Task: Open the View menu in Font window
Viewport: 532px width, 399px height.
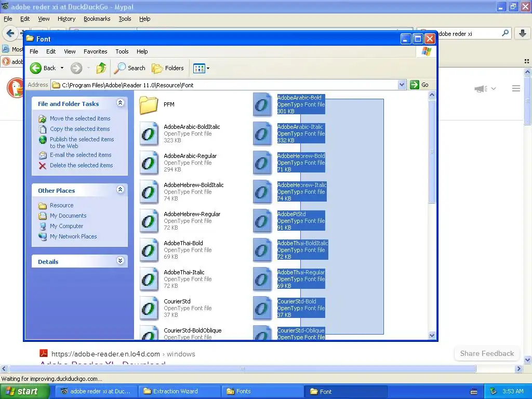Action: tap(70, 51)
